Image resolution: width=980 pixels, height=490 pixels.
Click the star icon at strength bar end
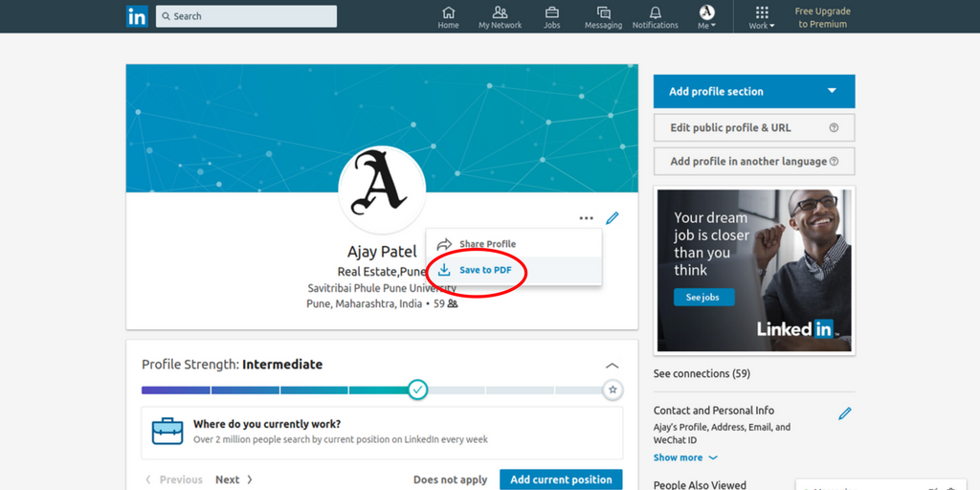pos(612,390)
